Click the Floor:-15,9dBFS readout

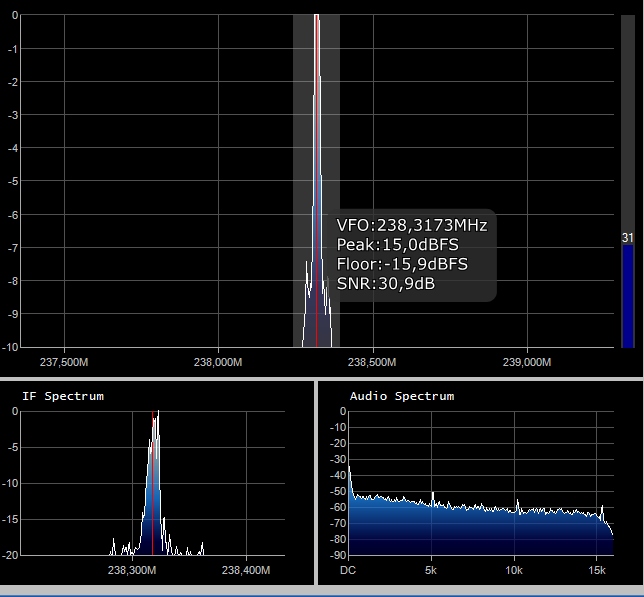point(402,264)
